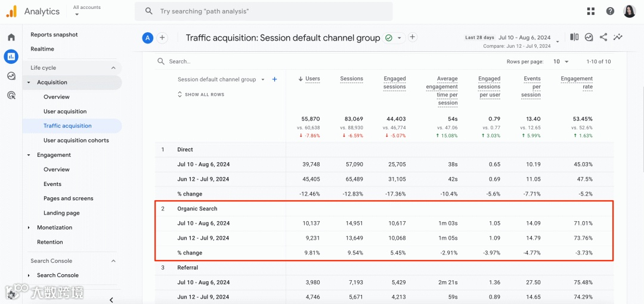This screenshot has width=644, height=304.
Task: Open the Insights sparkline icon
Action: (618, 37)
